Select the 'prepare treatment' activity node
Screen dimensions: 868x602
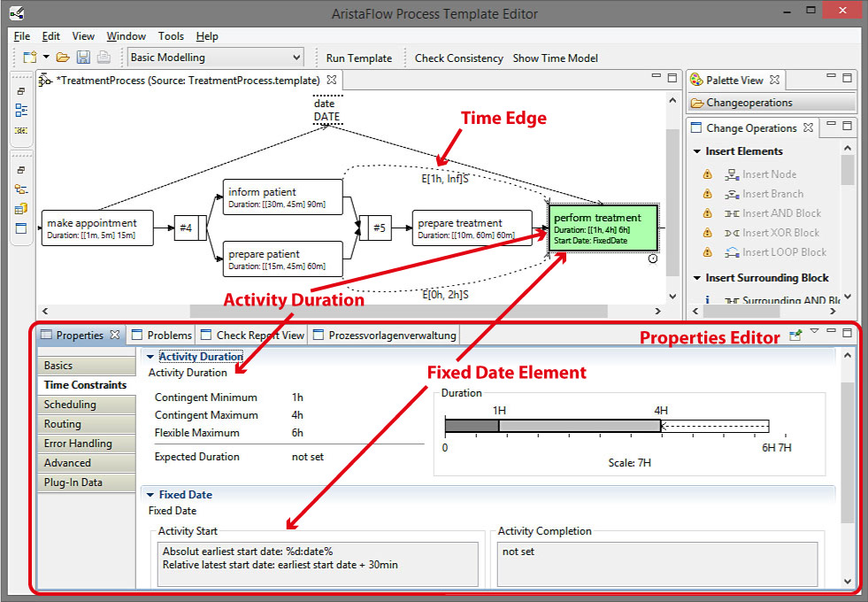[x=472, y=228]
